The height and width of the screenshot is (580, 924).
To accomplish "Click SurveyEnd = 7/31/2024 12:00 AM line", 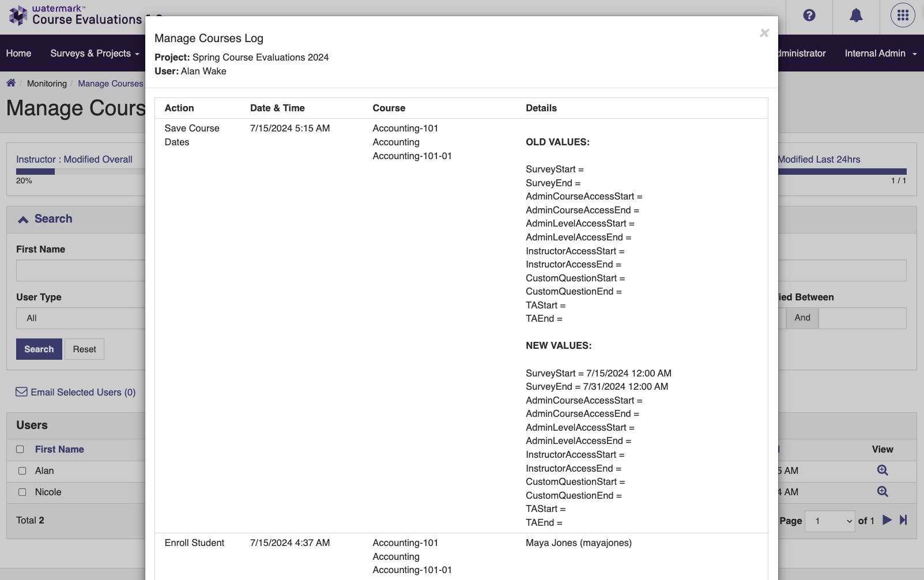I will (597, 386).
